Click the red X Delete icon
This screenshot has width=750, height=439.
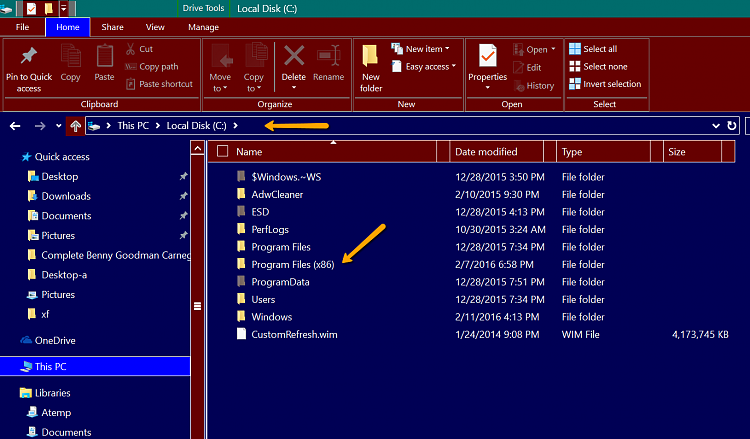(294, 55)
